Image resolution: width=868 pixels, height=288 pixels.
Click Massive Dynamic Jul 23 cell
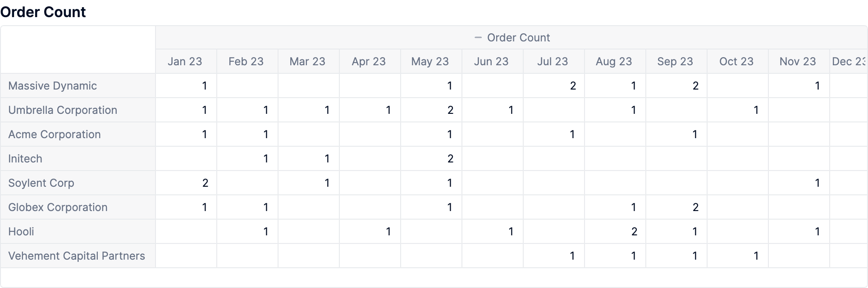click(x=554, y=86)
